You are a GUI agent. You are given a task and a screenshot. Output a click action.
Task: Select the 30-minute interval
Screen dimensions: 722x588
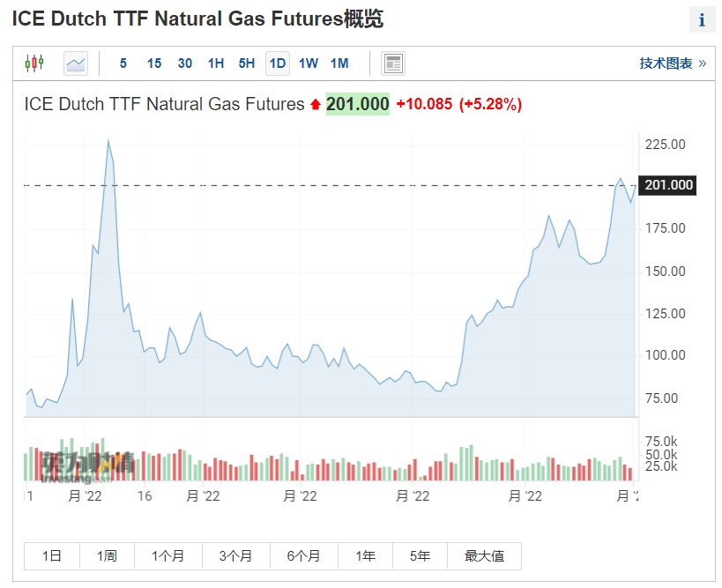tap(185, 63)
